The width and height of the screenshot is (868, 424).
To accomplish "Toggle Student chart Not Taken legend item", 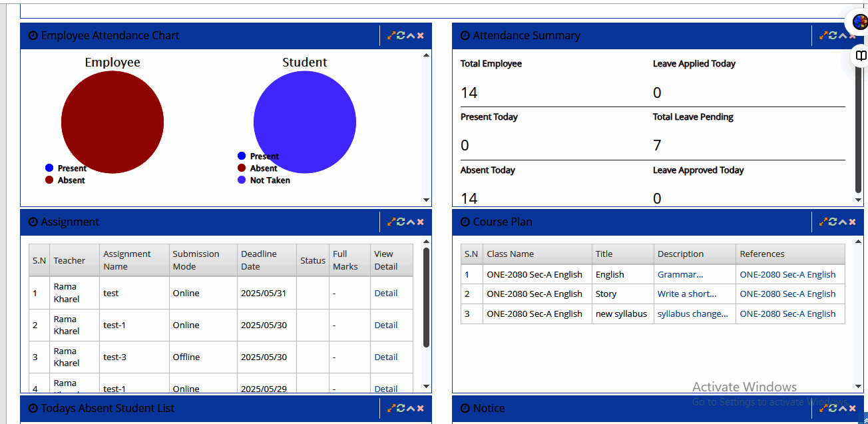I will point(264,180).
